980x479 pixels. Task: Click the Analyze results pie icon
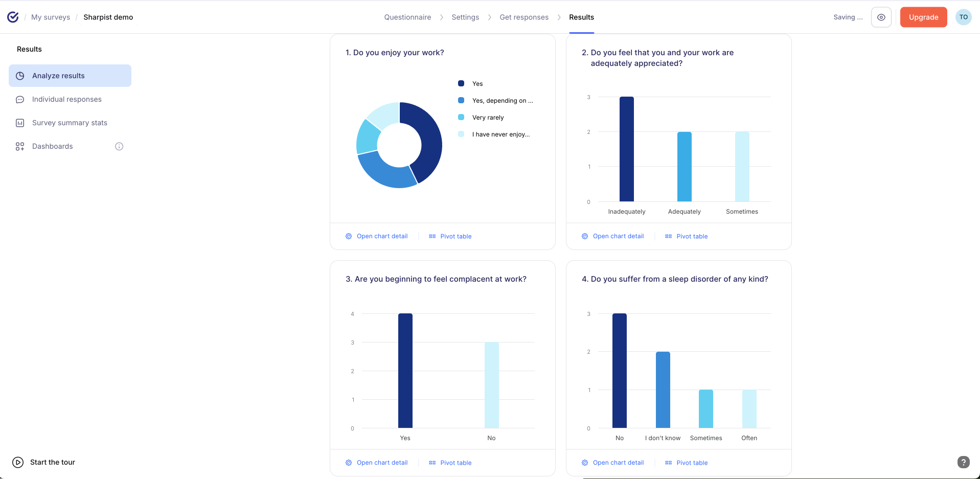20,76
